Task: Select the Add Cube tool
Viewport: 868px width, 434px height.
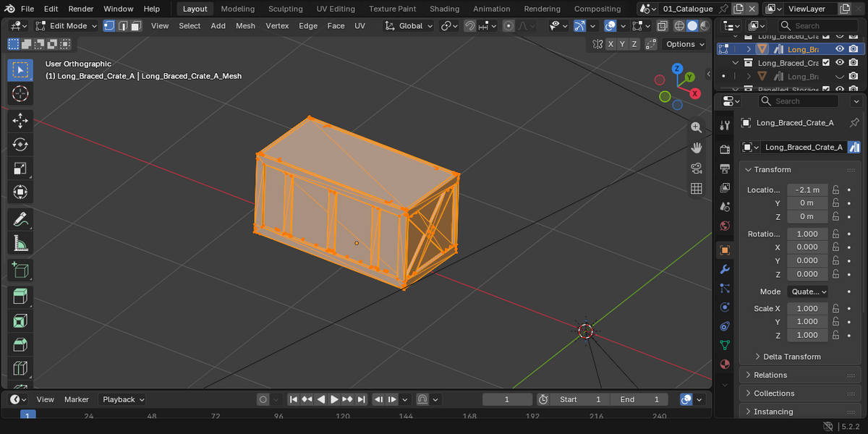Action: 20,270
